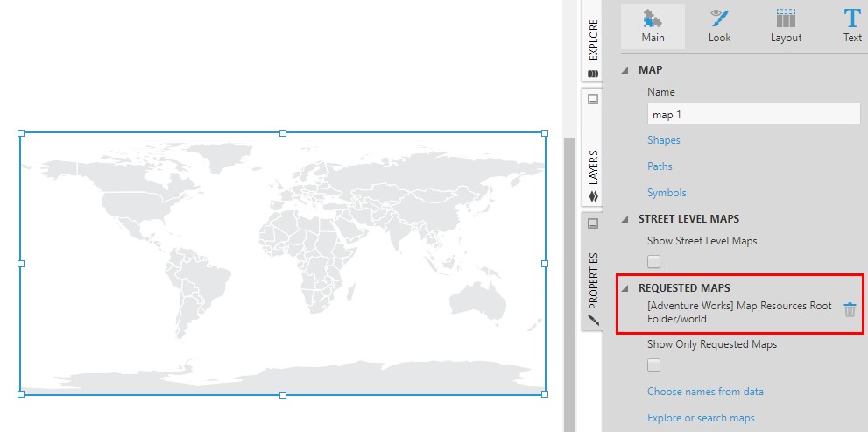Image resolution: width=868 pixels, height=432 pixels.
Task: Click Explore or search maps link
Action: point(701,418)
